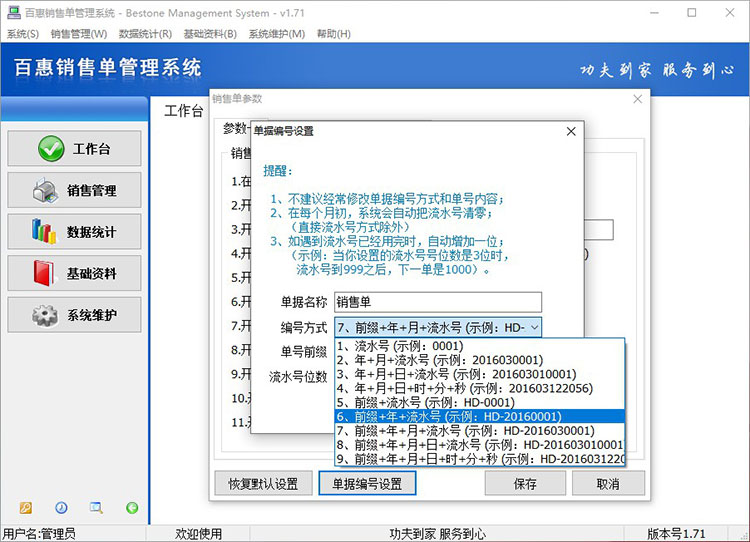750x542 pixels.
Task: Open the 工作台 sidebar button
Action: (x=74, y=149)
